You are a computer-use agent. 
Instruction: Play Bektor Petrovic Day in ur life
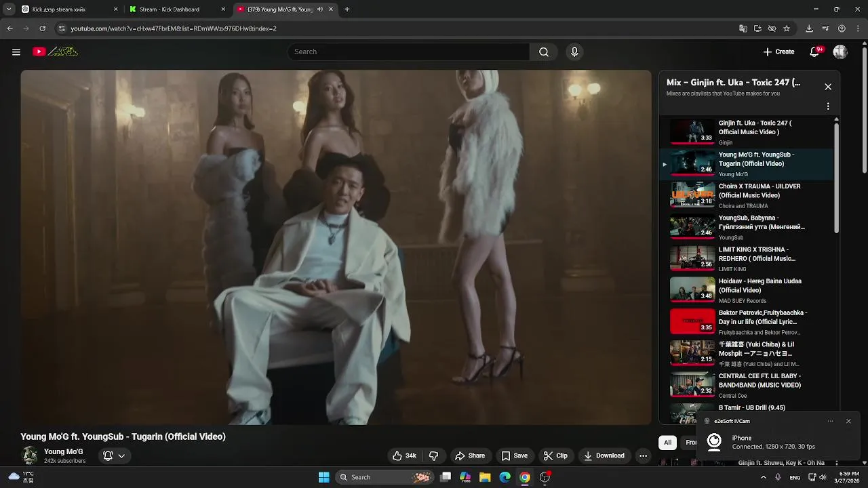pos(746,322)
